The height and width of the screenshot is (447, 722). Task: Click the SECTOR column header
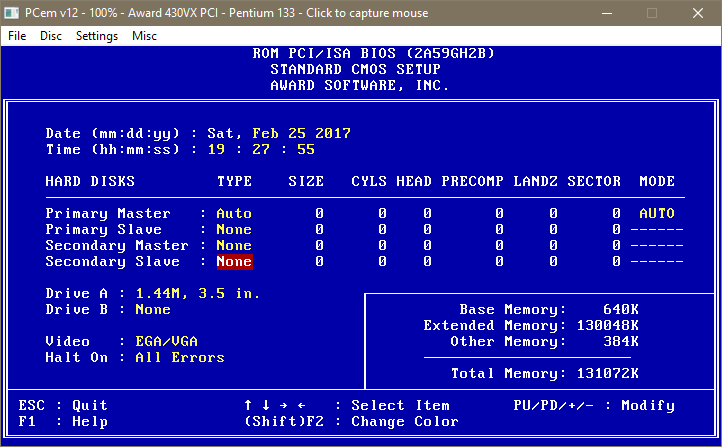point(594,181)
